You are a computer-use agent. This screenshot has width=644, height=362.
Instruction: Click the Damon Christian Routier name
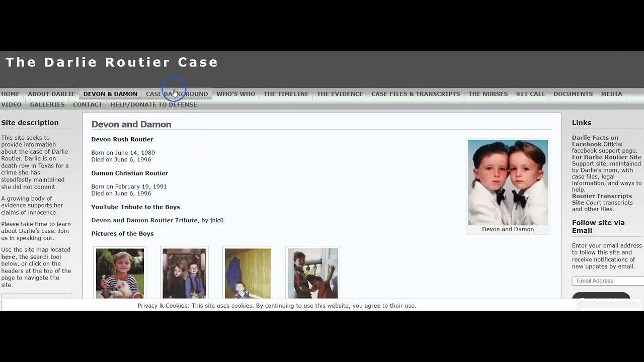[129, 173]
